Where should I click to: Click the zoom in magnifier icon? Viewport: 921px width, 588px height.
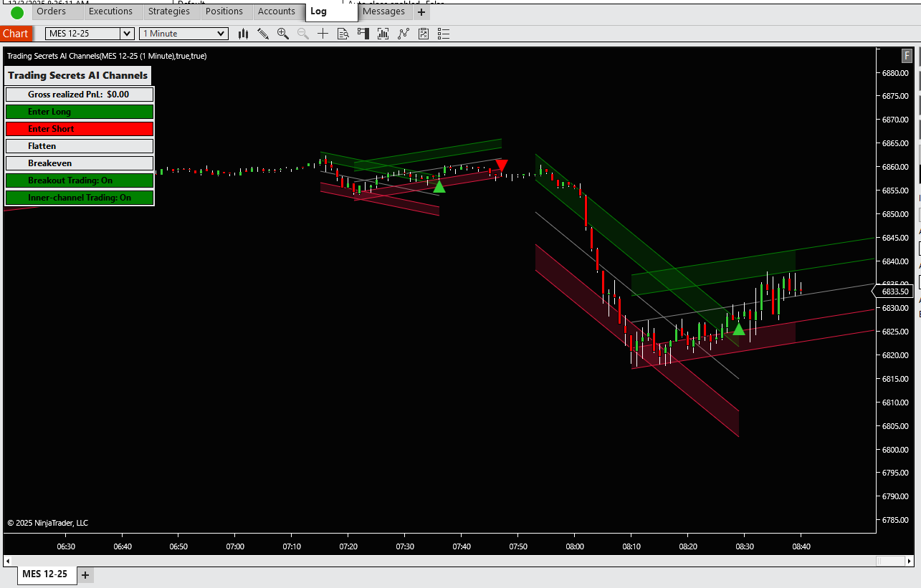[283, 34]
